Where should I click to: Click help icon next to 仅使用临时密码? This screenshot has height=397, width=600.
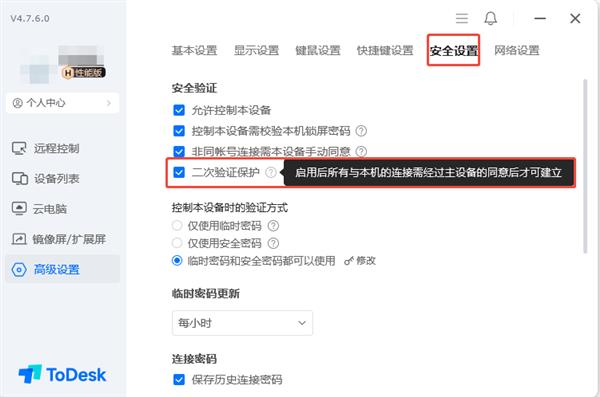tap(273, 225)
